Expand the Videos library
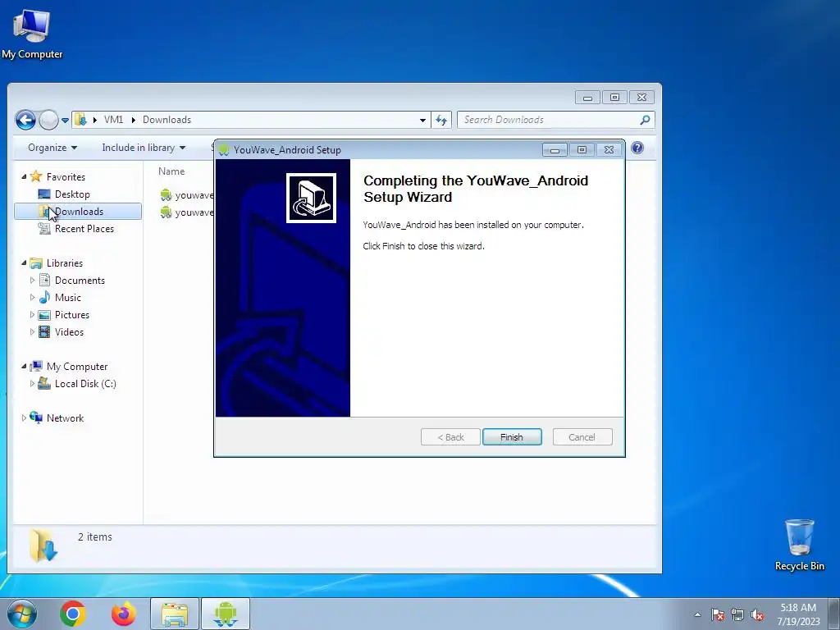840x630 pixels. tap(32, 331)
